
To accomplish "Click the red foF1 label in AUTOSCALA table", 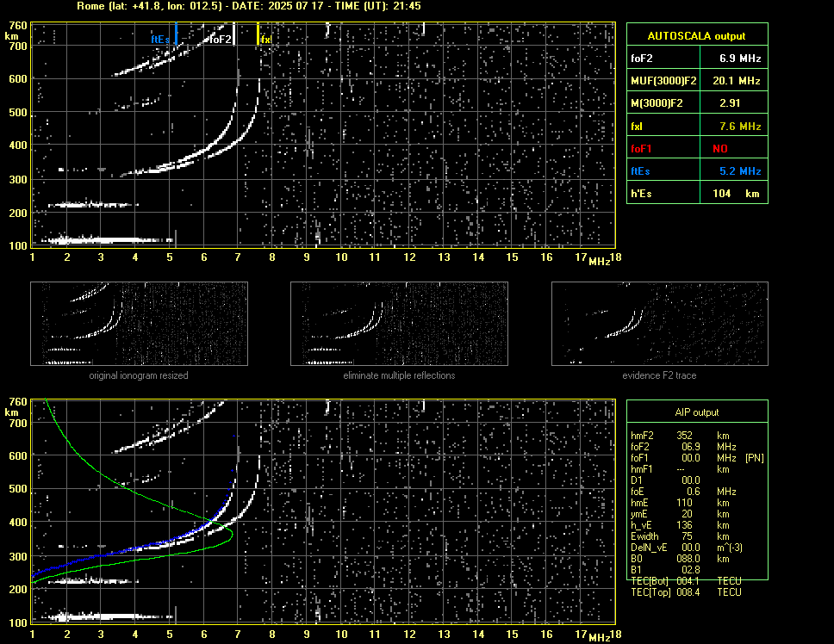I will pos(642,149).
